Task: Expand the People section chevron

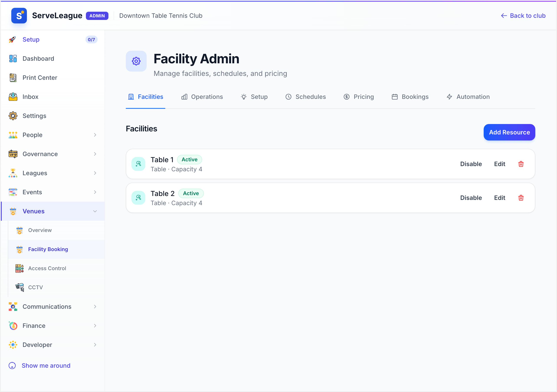Action: pyautogui.click(x=95, y=135)
